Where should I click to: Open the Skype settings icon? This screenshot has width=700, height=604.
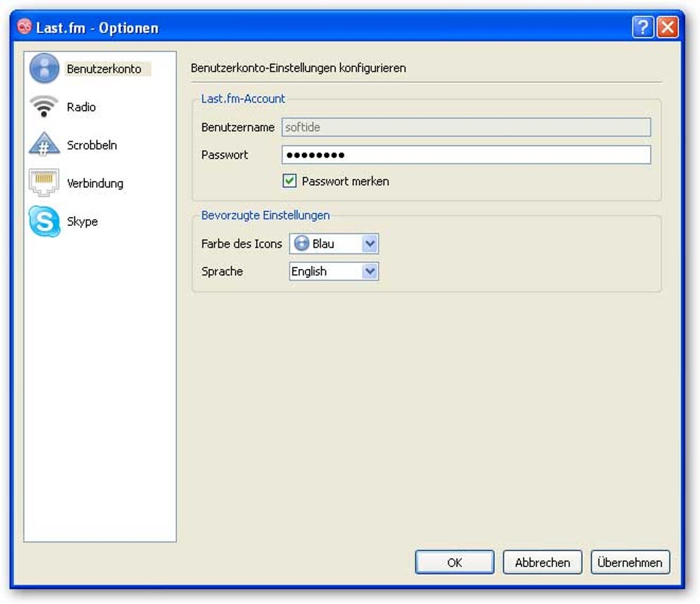coord(44,221)
